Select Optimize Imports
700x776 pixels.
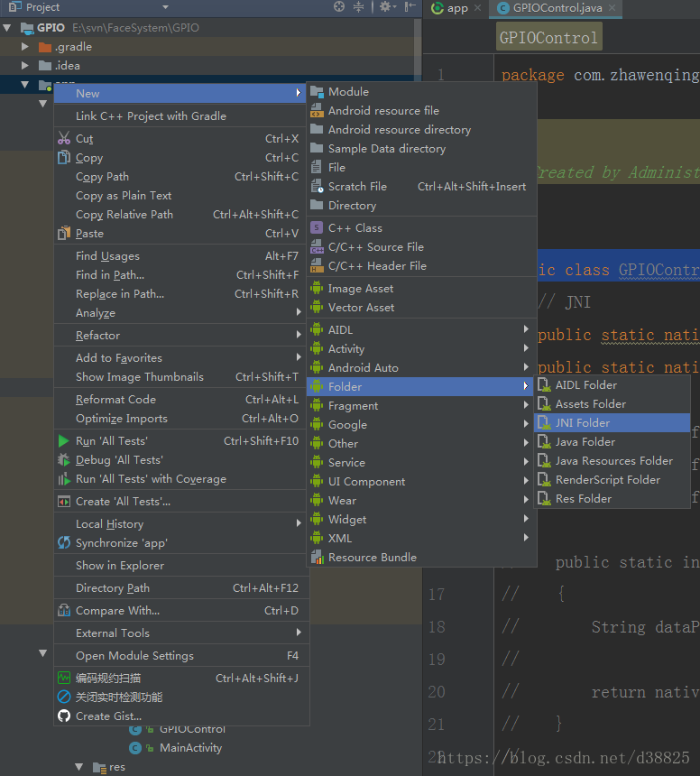click(180, 418)
